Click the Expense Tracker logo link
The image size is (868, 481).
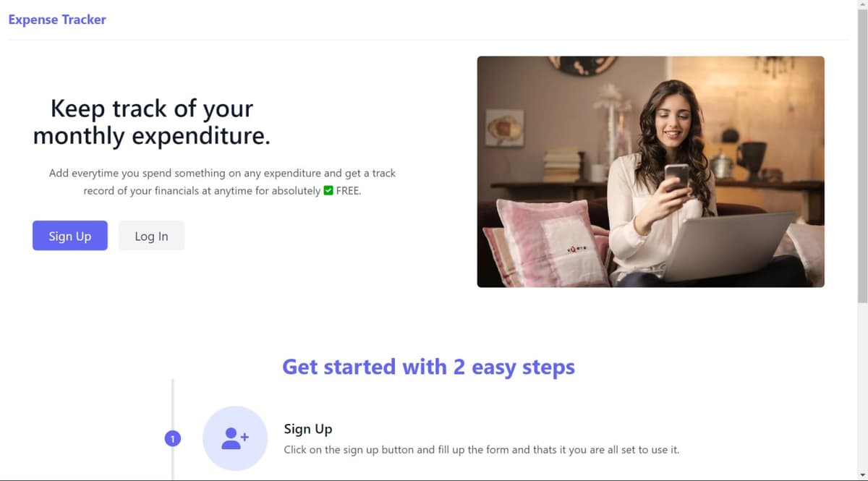(x=57, y=20)
